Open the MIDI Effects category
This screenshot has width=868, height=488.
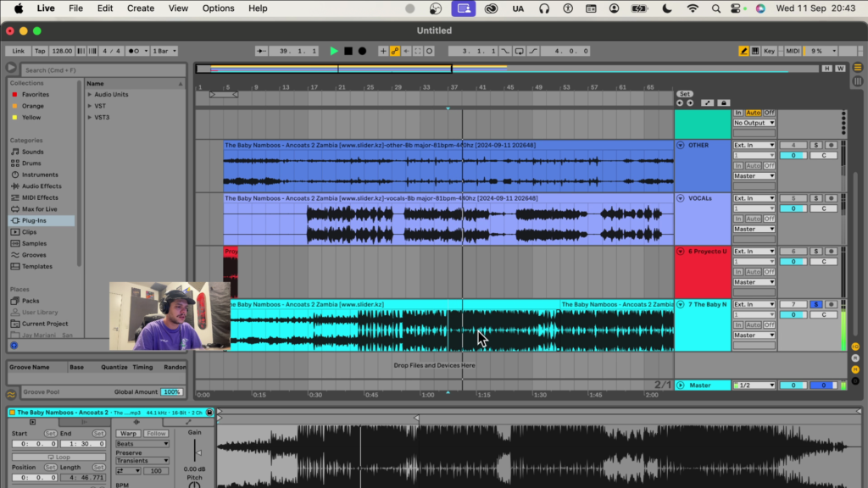[40, 197]
